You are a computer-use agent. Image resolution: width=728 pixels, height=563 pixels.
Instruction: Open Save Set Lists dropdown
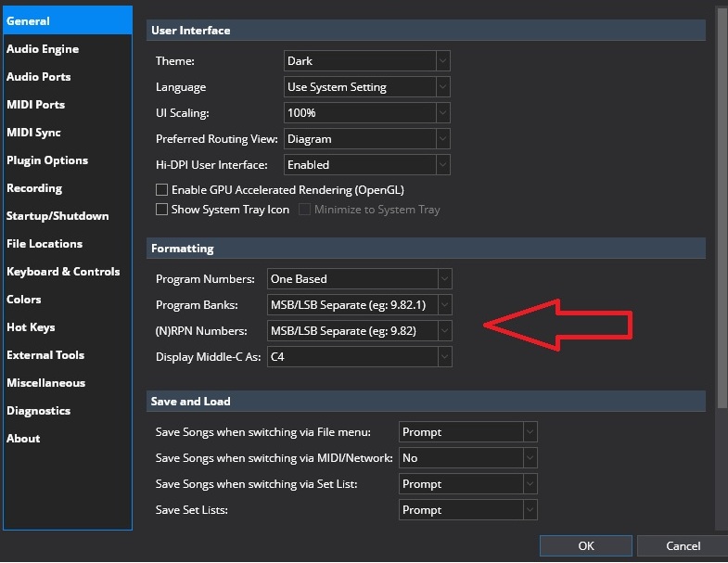tap(467, 510)
